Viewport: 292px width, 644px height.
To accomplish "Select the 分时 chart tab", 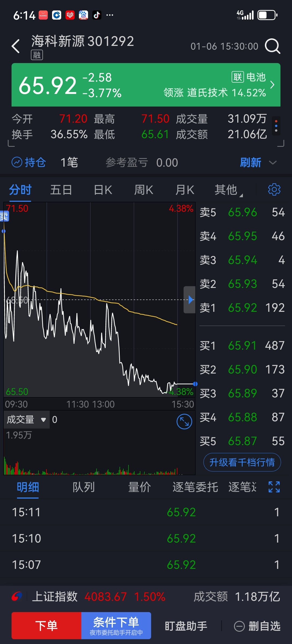I will click(x=20, y=190).
